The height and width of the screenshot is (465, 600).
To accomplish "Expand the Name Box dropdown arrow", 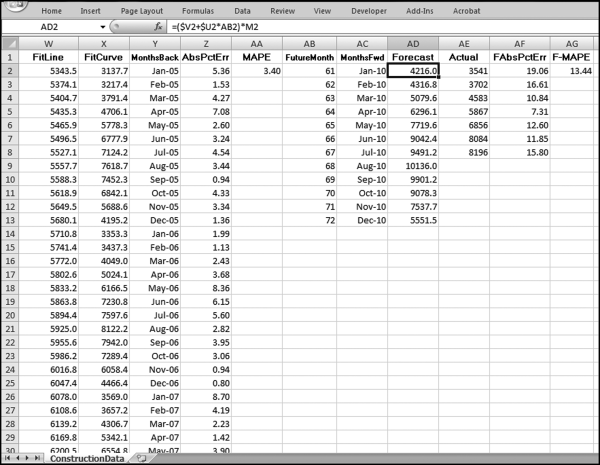I will 103,27.
